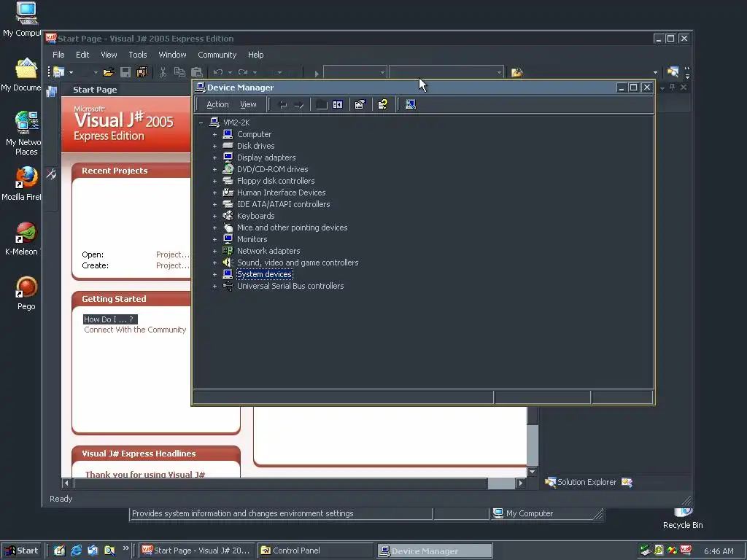Click Connect With the Community link
The image size is (747, 560).
pyautogui.click(x=135, y=330)
